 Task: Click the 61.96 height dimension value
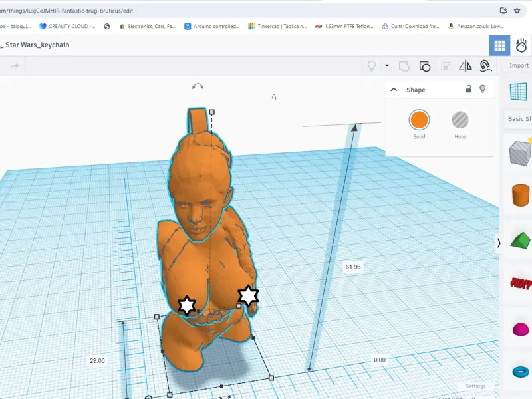pos(353,267)
